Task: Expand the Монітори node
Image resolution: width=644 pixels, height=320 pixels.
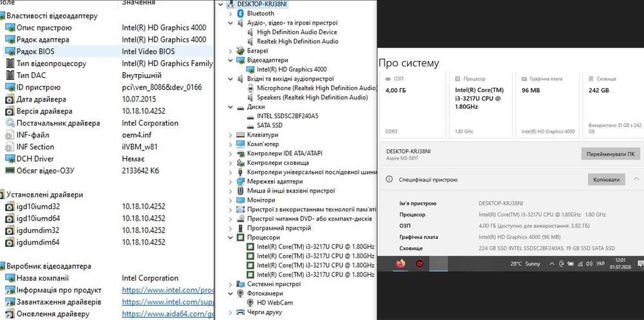Action: pos(231,200)
